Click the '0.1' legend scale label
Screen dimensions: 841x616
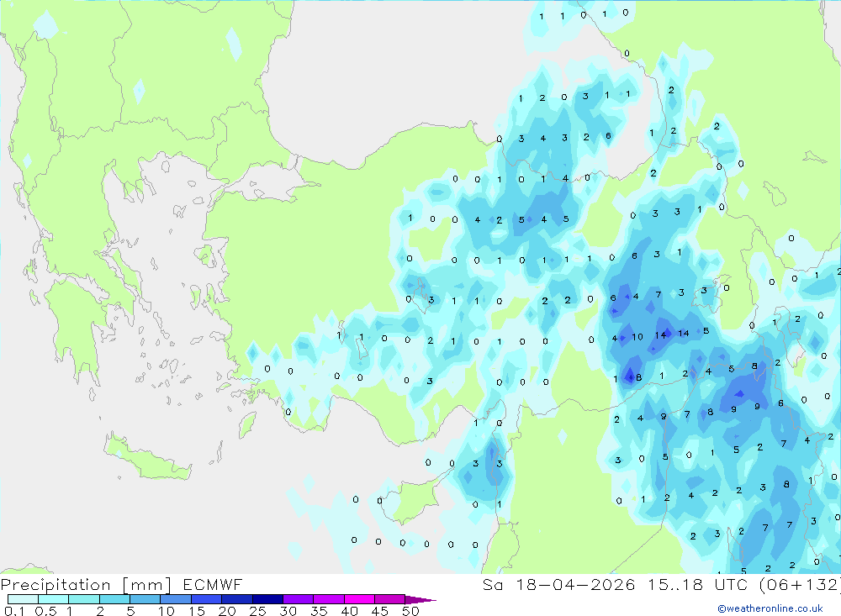14,611
